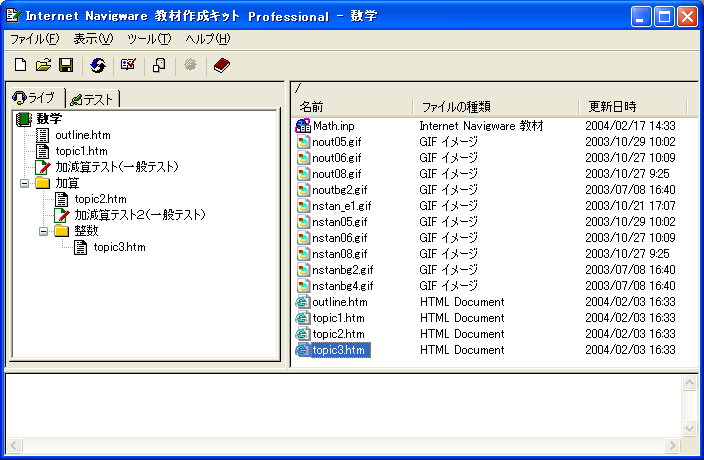Screen dimensions: 704x460
Task: Select 加減算テスト2(一般テスト) in the tree
Action: tap(140, 215)
